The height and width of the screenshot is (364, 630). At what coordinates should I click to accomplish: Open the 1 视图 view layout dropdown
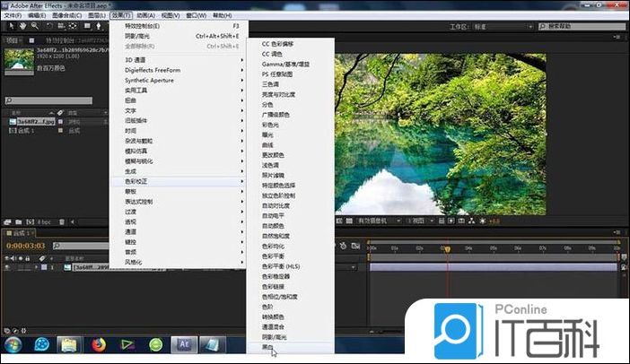pos(420,221)
